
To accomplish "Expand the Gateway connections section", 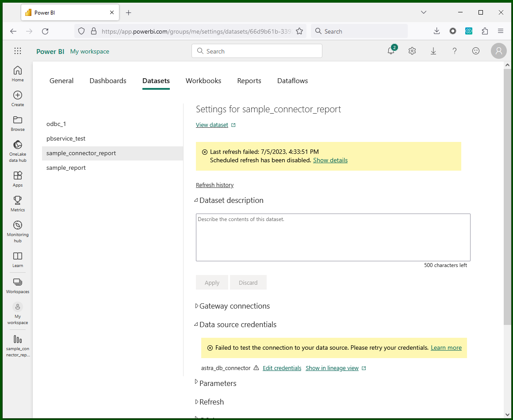I will [196, 306].
